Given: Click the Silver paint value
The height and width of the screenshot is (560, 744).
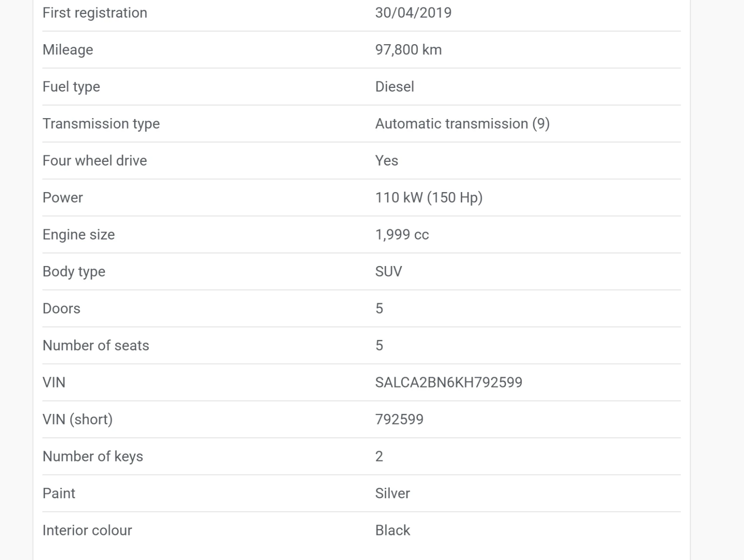Looking at the screenshot, I should [x=392, y=493].
